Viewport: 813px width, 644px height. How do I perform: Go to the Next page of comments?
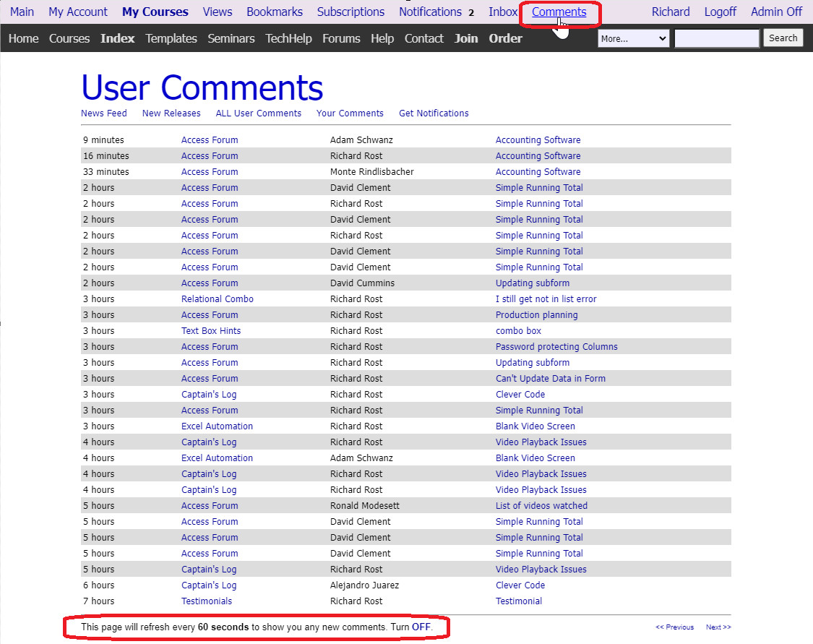[718, 627]
